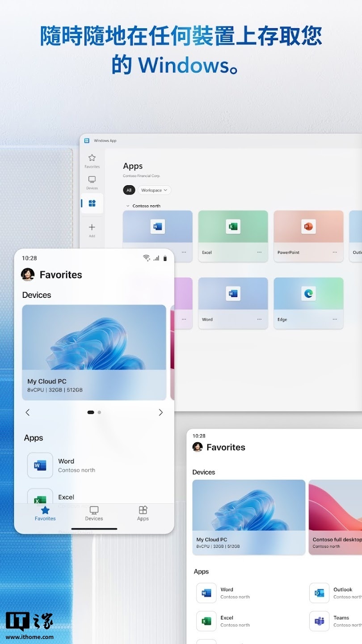The height and width of the screenshot is (644, 362).
Task: Open the Edge app tile icon
Action: click(x=308, y=294)
